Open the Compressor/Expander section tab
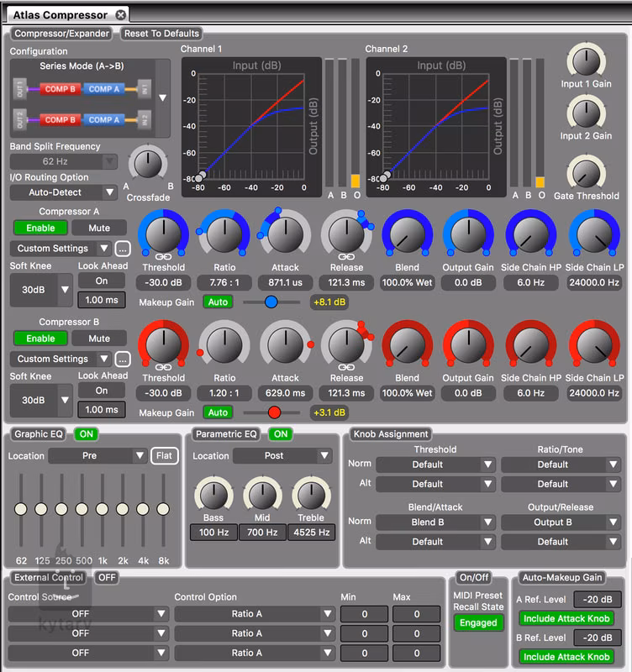This screenshot has height=672, width=632. click(x=61, y=34)
